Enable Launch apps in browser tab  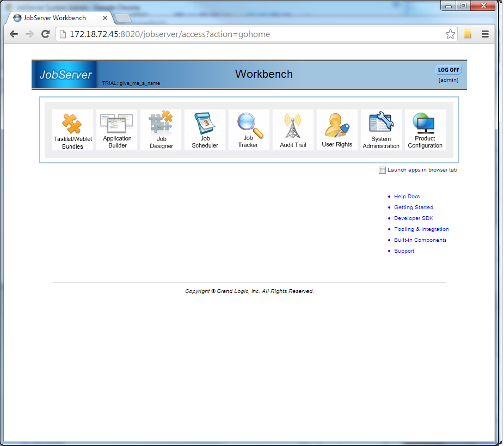[382, 170]
